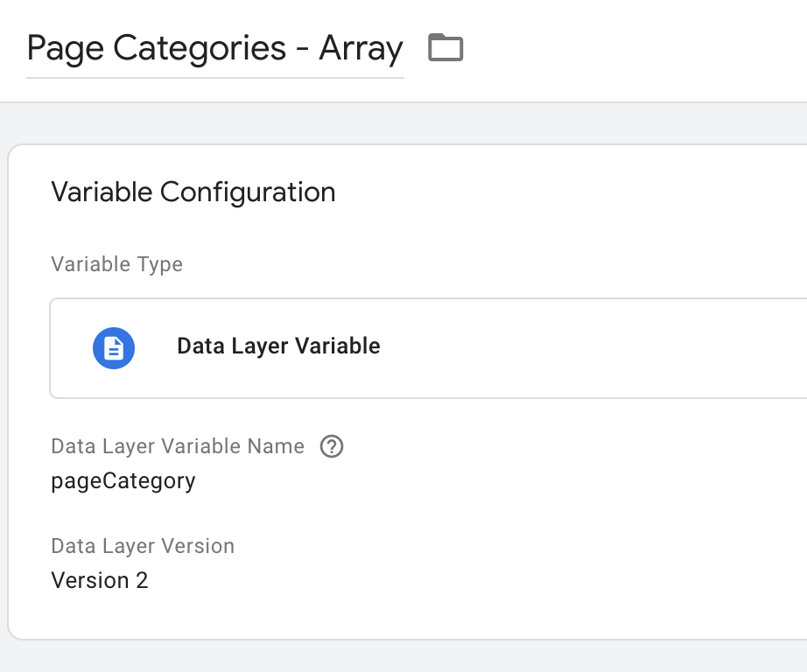The height and width of the screenshot is (672, 807).
Task: Click the pageCategory variable name value
Action: [123, 481]
